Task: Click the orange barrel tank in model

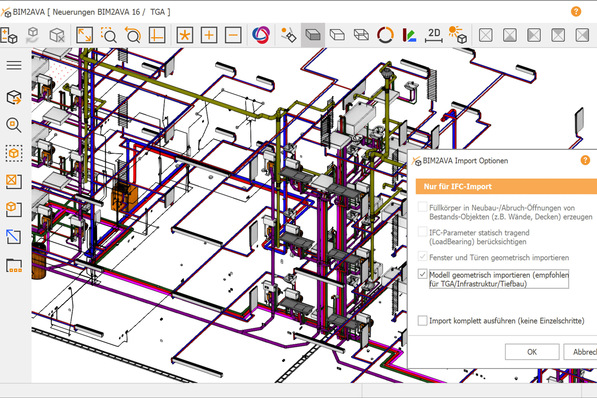Action: click(38, 261)
